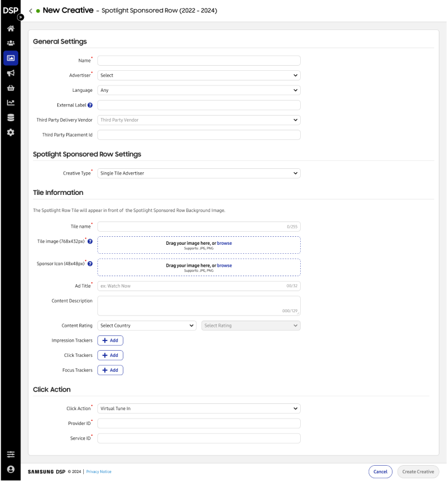Show help for Sponsor Icon size

click(x=90, y=264)
